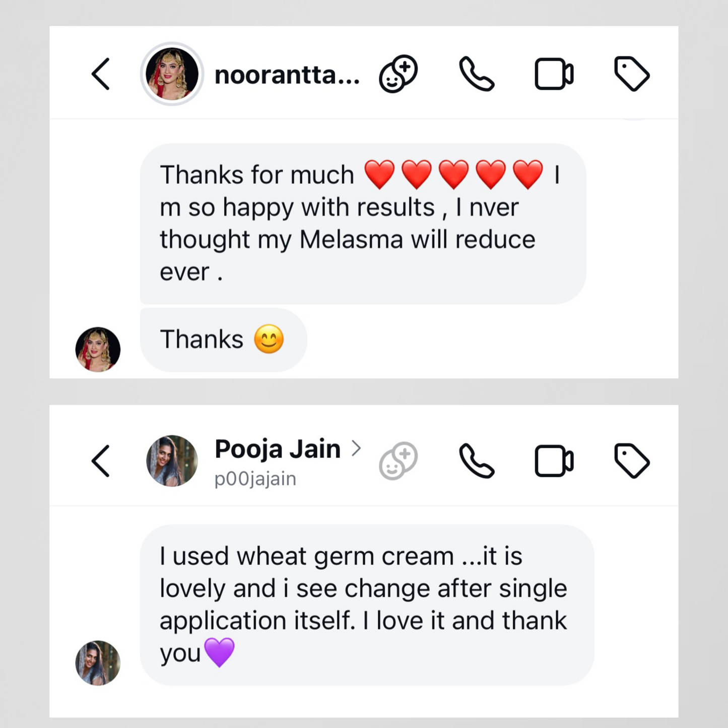Click the username p00jajain
728x728 pixels.
254,478
